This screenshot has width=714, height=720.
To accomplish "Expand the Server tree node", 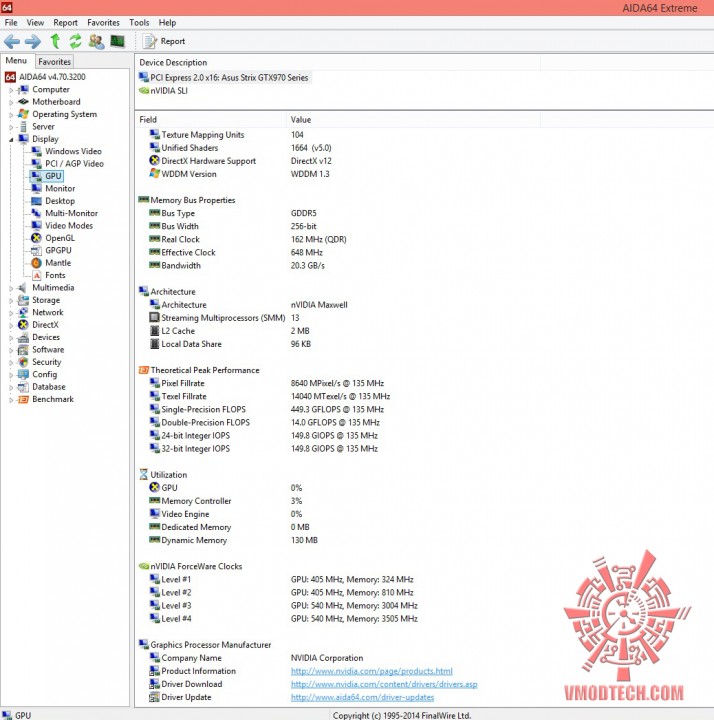I will (11, 127).
